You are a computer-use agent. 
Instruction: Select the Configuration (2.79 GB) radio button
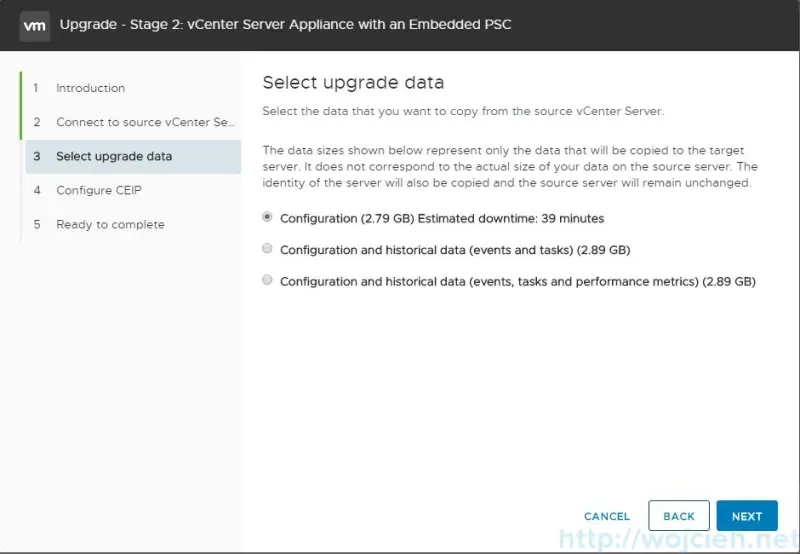[267, 217]
